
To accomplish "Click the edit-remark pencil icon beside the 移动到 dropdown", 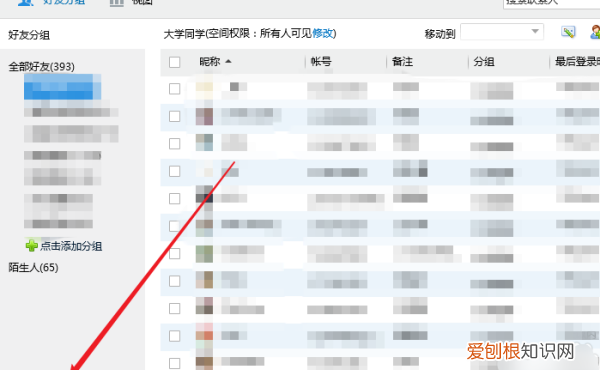I will [568, 33].
